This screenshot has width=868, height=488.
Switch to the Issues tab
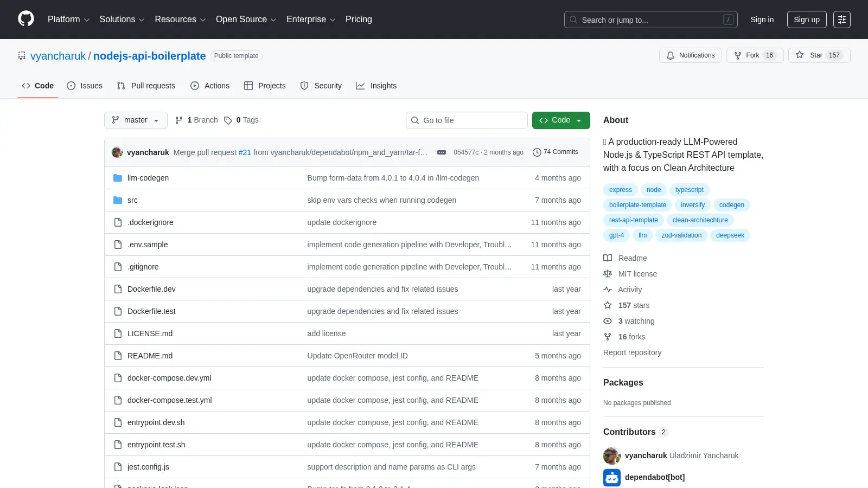click(85, 86)
